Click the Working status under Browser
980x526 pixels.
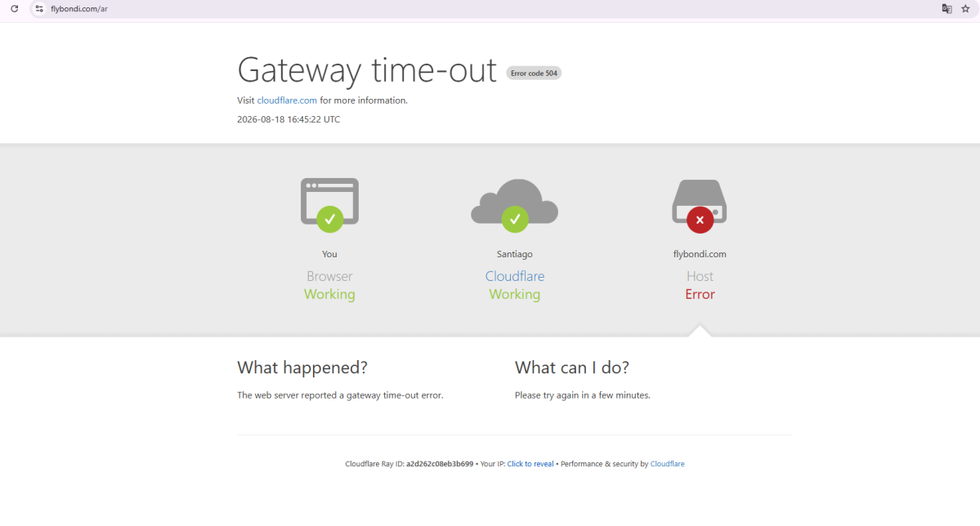pyautogui.click(x=329, y=294)
